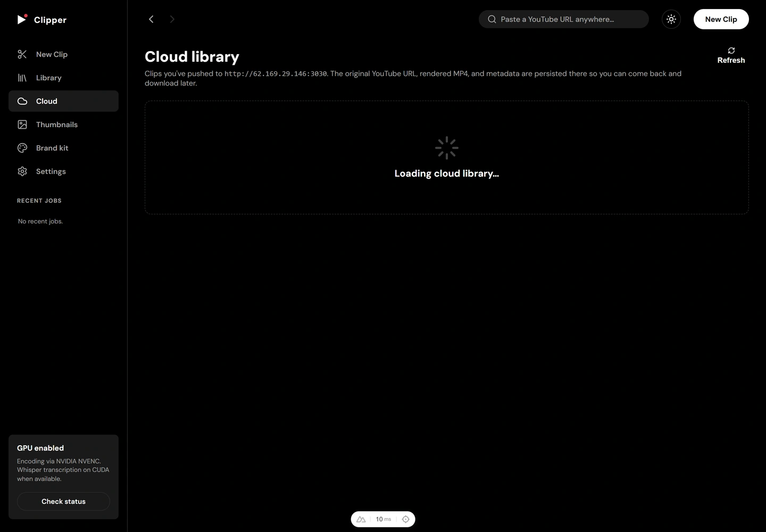
Task: Open New Clip from the sidebar
Action: pos(63,54)
